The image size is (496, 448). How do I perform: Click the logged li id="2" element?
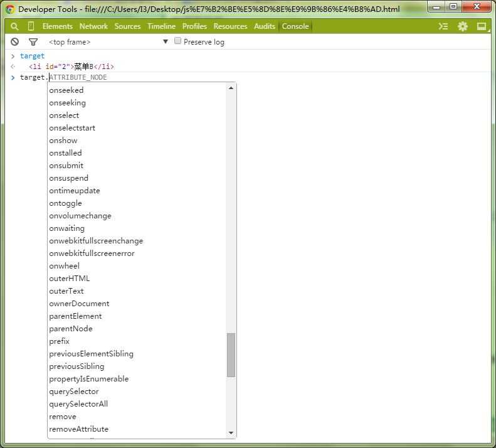(x=71, y=67)
